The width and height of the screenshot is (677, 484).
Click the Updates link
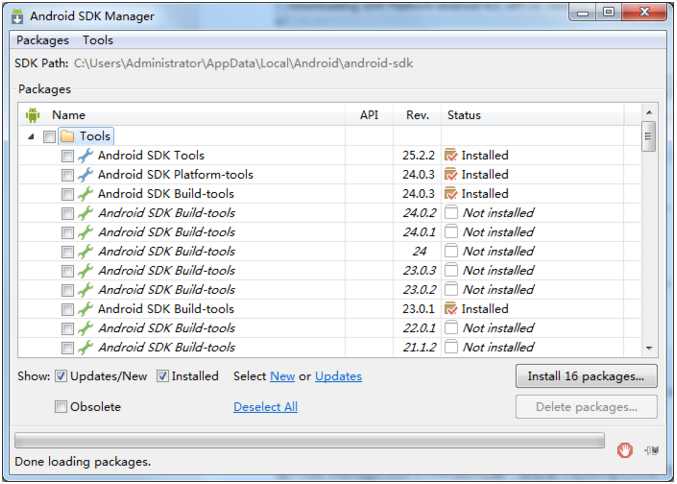pos(338,376)
